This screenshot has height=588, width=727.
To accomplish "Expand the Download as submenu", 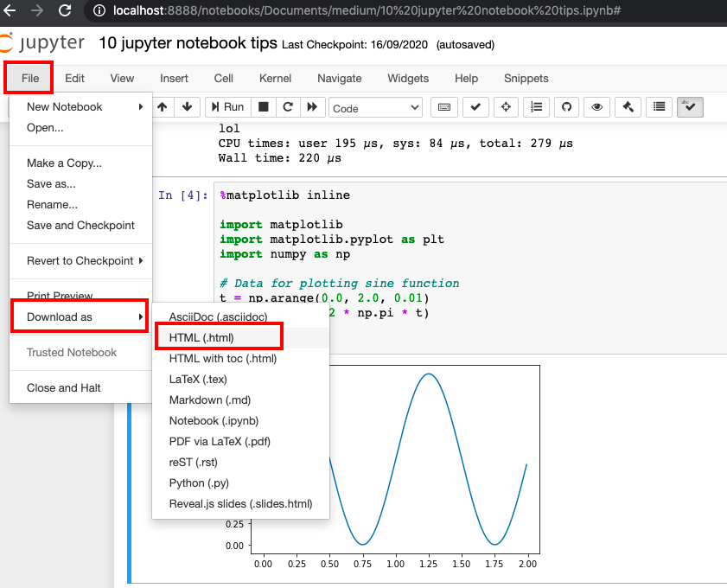I will [x=80, y=316].
